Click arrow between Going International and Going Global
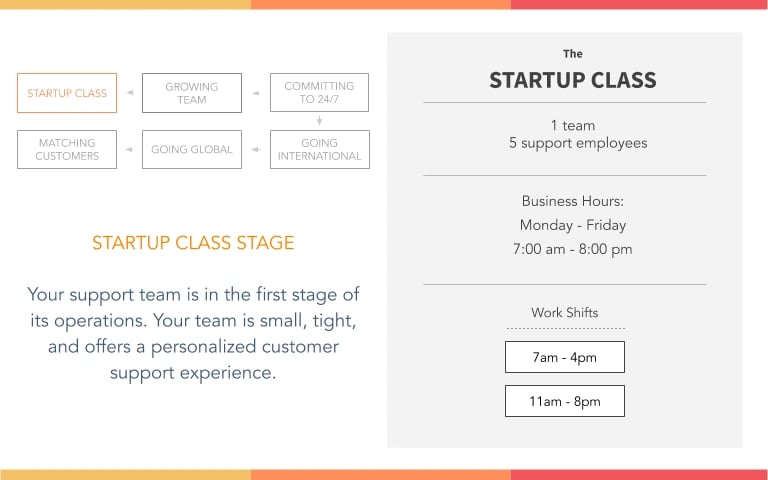This screenshot has width=768, height=480. [x=256, y=150]
